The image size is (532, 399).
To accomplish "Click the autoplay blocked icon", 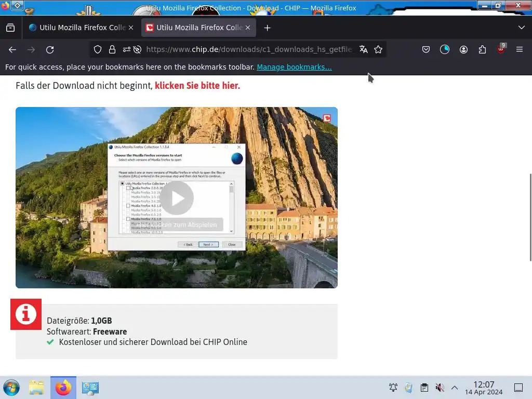I will point(137,49).
